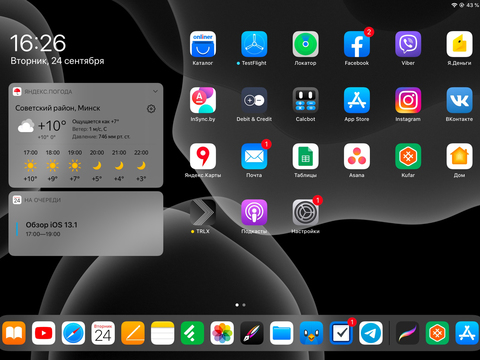This screenshot has width=480, height=360.
Task: Open Telegram from the dock
Action: point(371,333)
